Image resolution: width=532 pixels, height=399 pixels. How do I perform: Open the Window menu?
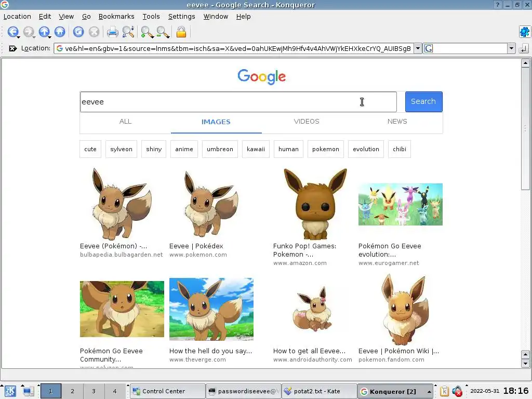point(216,16)
